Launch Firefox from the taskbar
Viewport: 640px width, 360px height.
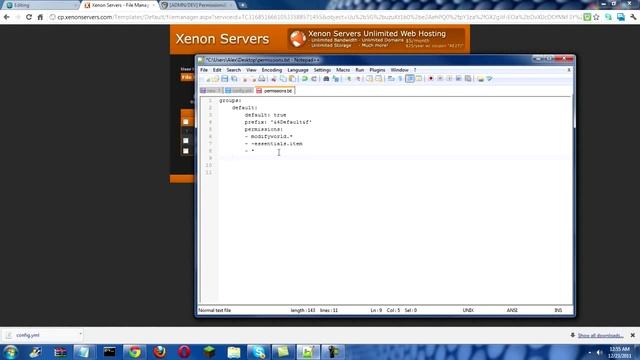(160, 352)
